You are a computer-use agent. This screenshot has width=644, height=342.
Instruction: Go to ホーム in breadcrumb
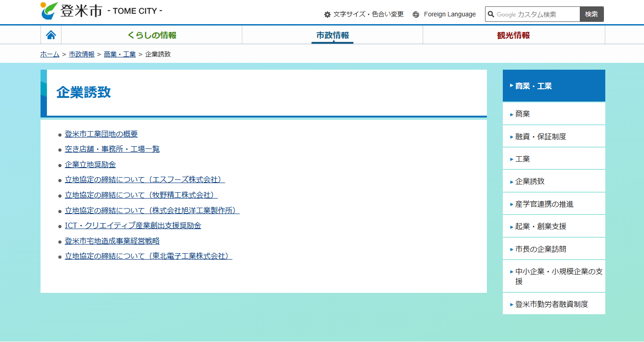tap(50, 54)
